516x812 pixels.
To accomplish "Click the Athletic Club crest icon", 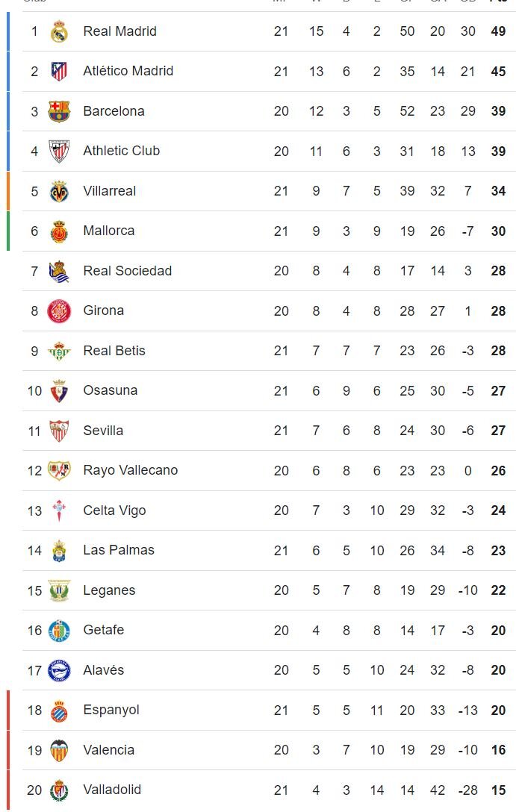I will pos(59,152).
